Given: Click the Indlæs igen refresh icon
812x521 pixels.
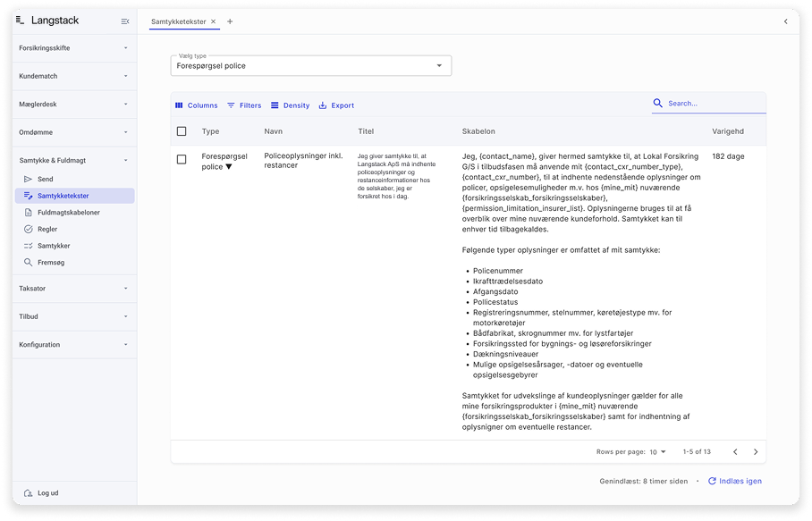Looking at the screenshot, I should click(x=712, y=481).
